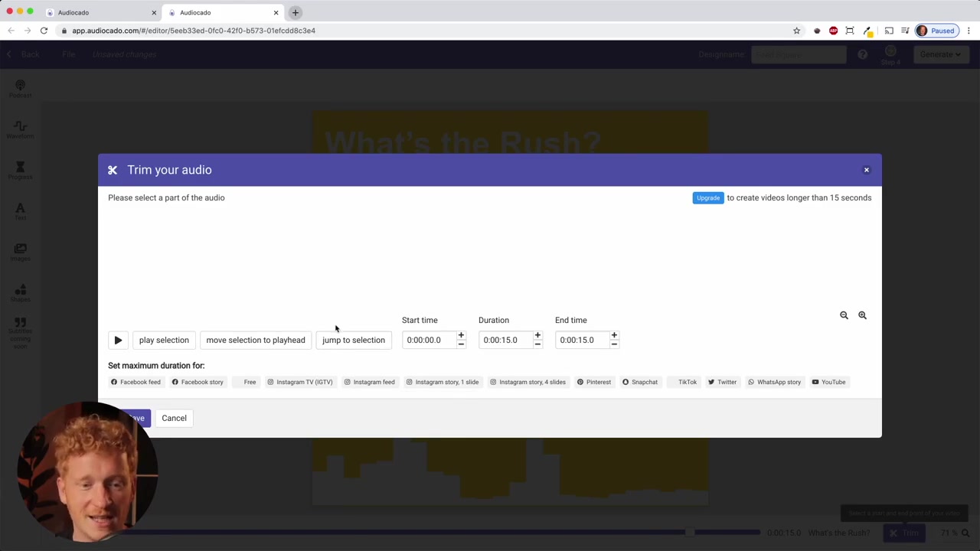Decrease End time with minus stepper
This screenshot has width=980, height=551.
[614, 344]
